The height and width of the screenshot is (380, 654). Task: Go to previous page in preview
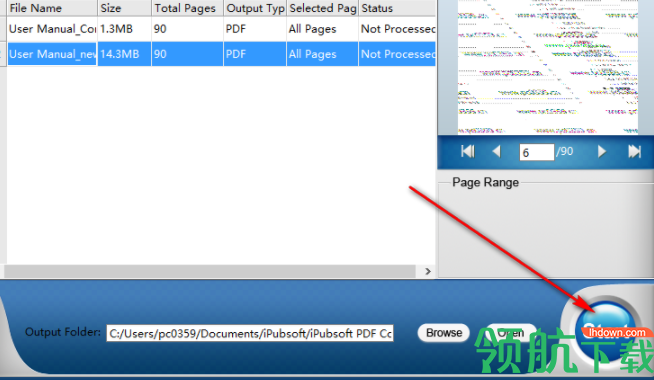coord(496,151)
